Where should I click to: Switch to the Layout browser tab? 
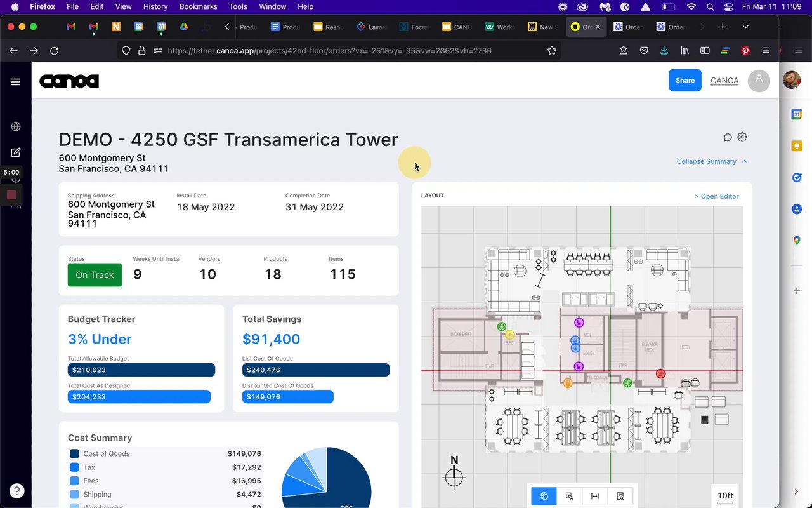point(372,27)
